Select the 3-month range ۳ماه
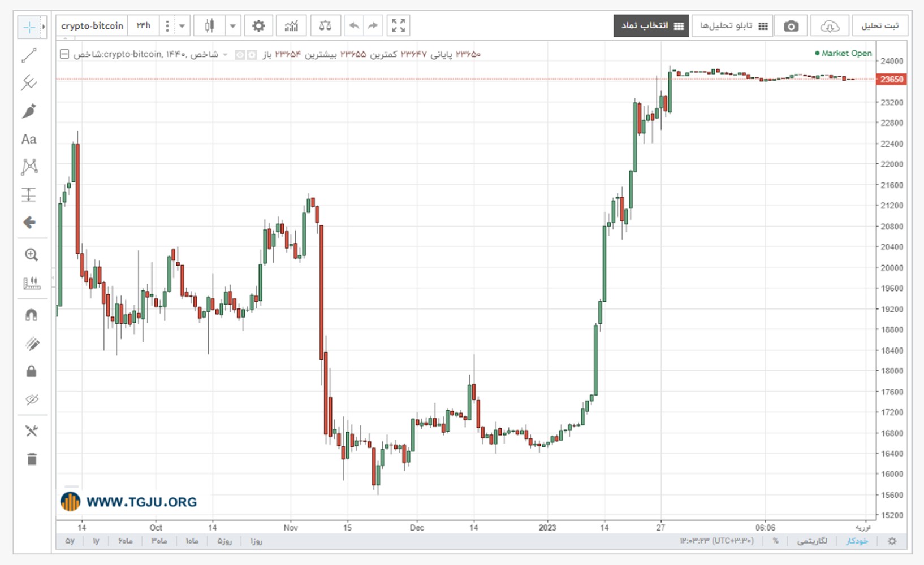The width and height of the screenshot is (924, 565). click(x=159, y=541)
